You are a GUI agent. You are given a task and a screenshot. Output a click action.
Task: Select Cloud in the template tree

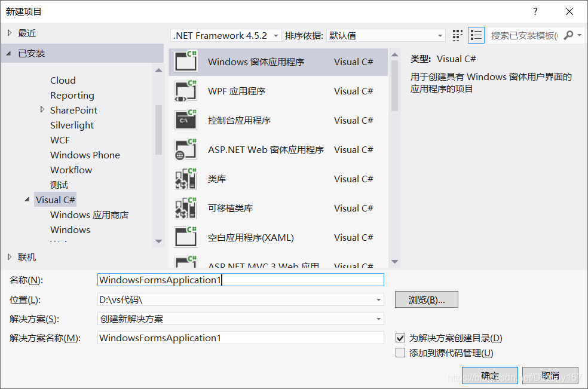(x=63, y=80)
